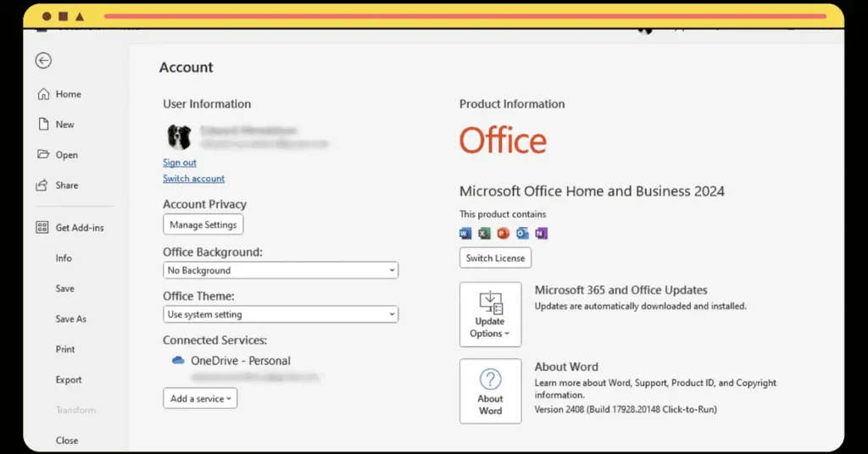Image resolution: width=868 pixels, height=454 pixels.
Task: Click the Version 2408 build text
Action: pyautogui.click(x=626, y=410)
